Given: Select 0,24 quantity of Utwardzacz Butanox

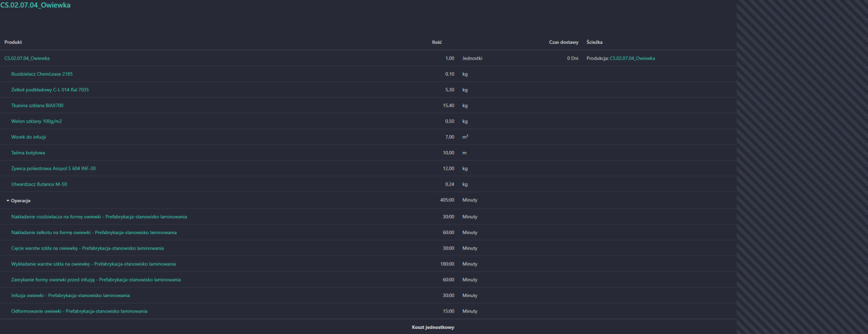Looking at the screenshot, I should (450, 184).
